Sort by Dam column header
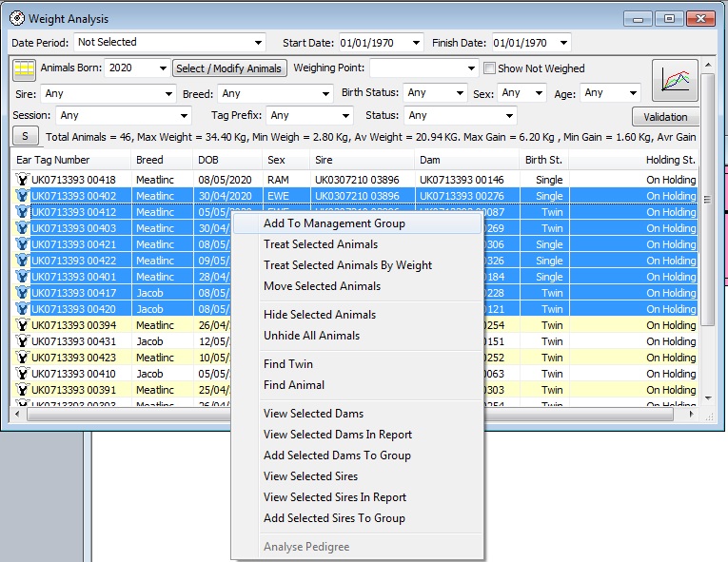This screenshot has height=562, width=728. 466,160
